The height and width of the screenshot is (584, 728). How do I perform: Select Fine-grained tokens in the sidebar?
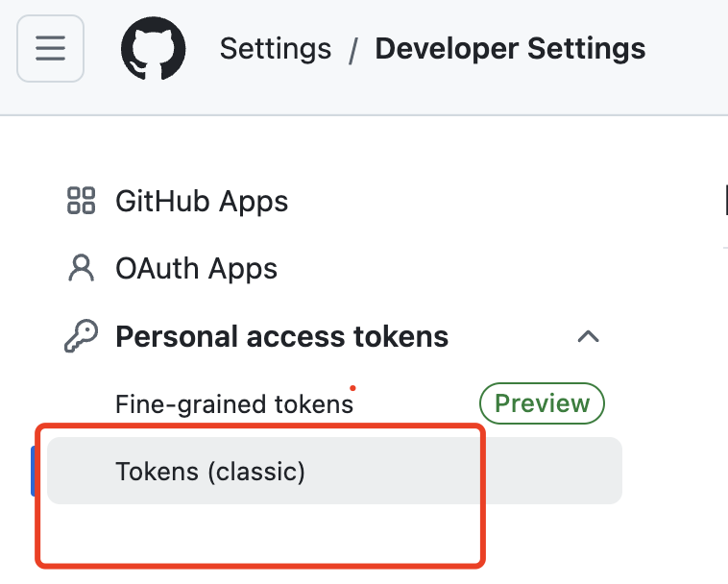coord(233,403)
